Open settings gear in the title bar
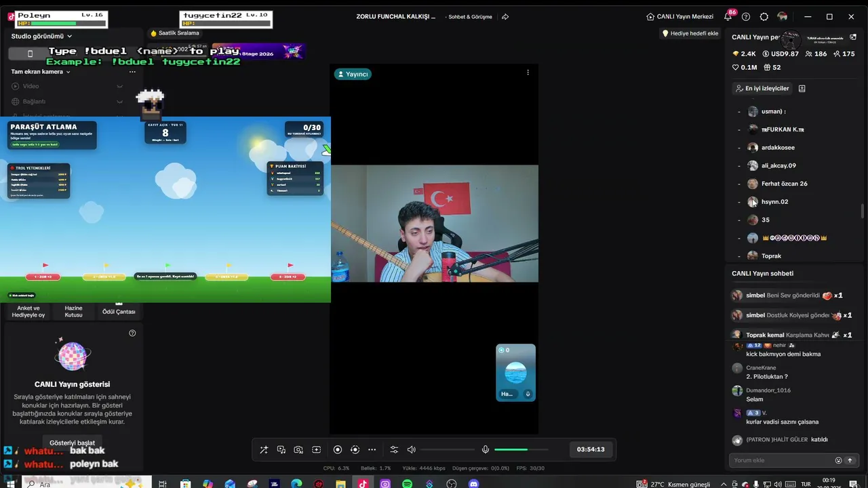 pyautogui.click(x=764, y=16)
